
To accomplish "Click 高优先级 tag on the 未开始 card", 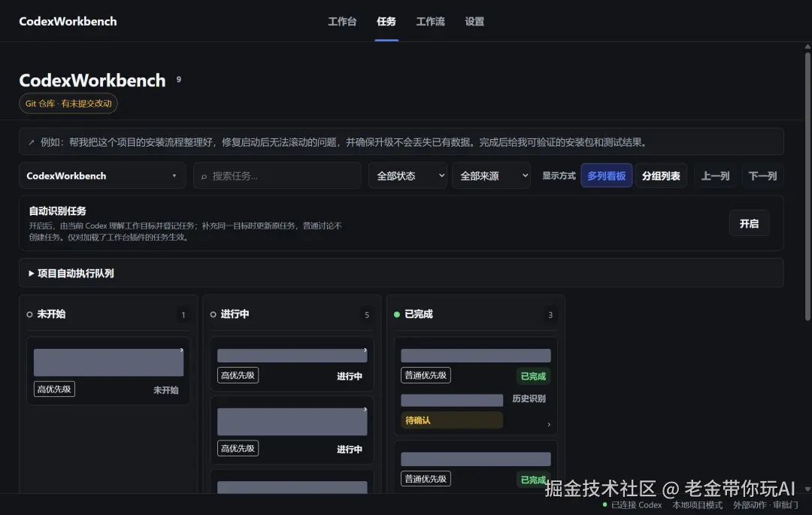I will [54, 389].
